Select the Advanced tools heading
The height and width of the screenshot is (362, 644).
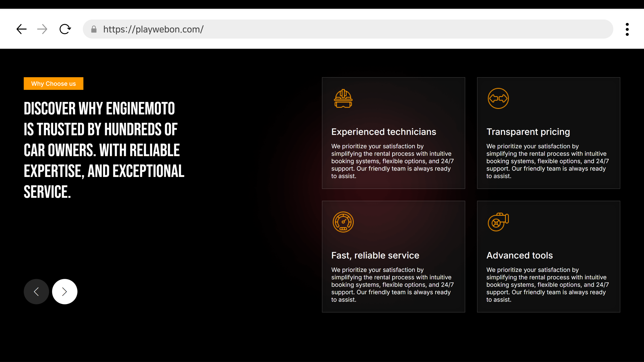pos(520,255)
